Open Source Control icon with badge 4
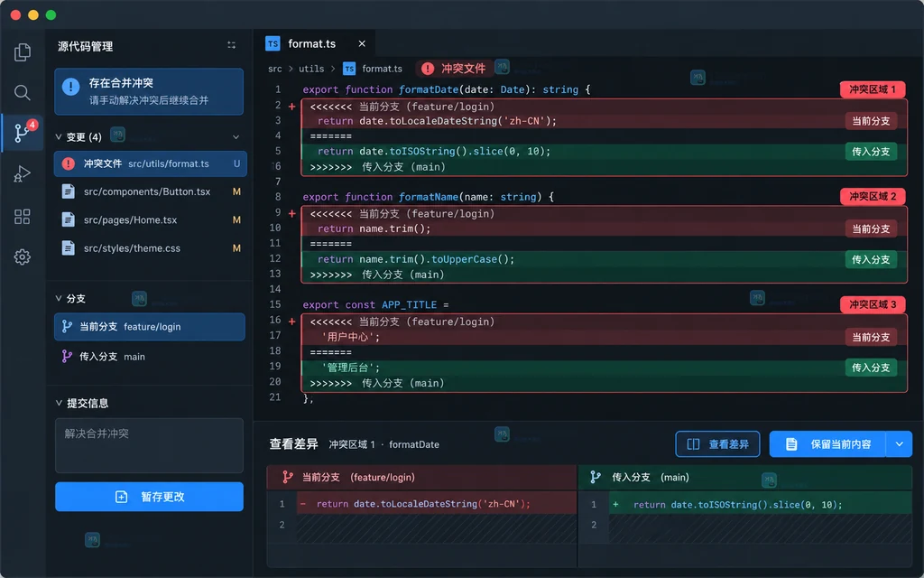924x578 pixels. tap(23, 133)
